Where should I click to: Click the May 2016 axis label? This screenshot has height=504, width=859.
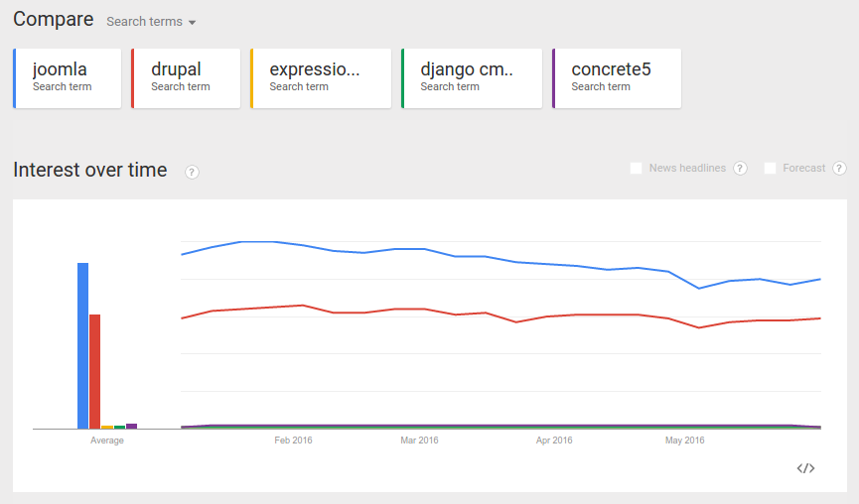[685, 441]
